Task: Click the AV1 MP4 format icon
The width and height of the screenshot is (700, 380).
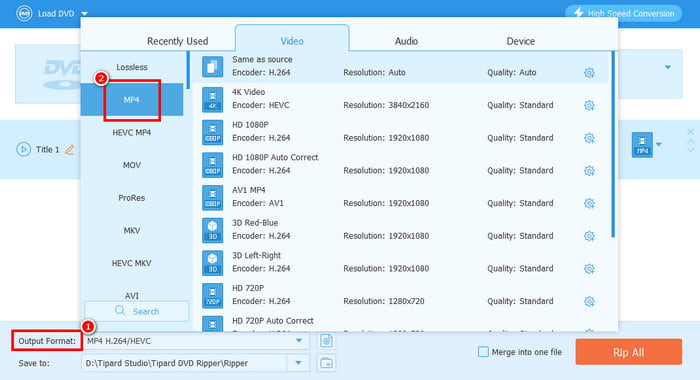Action: (x=212, y=197)
